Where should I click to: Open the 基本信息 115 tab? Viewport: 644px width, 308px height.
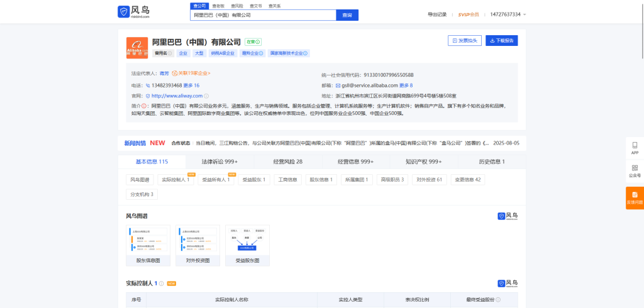[x=152, y=162]
